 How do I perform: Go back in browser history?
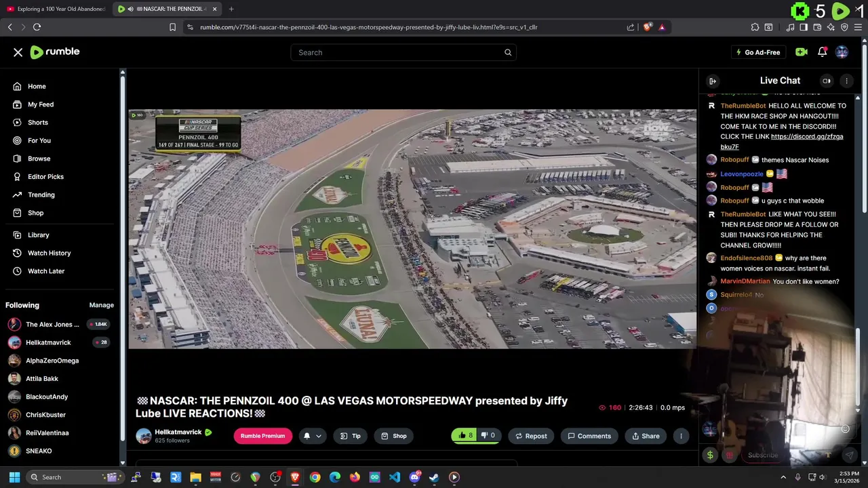click(9, 27)
